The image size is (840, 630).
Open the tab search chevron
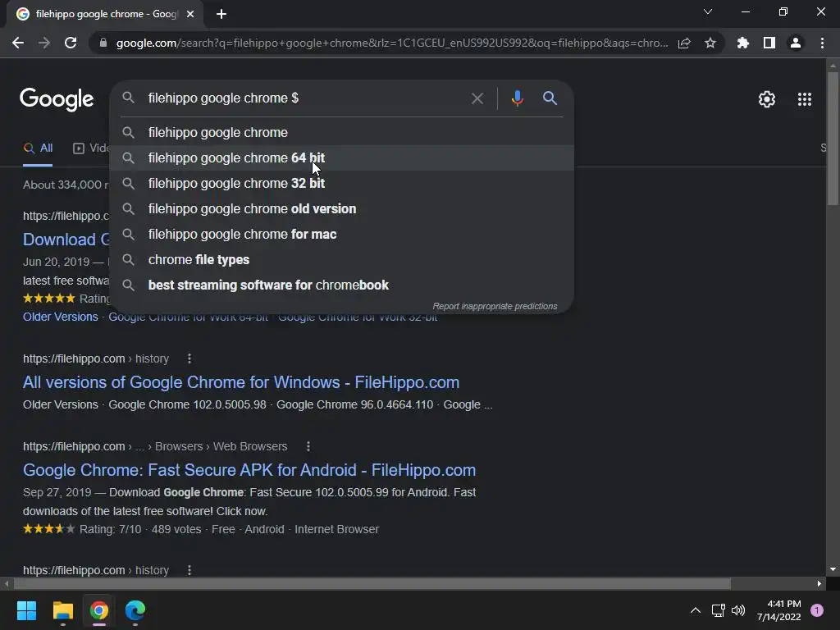[708, 11]
